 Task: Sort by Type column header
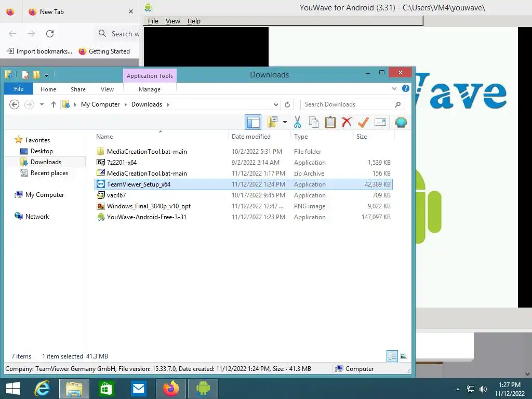coord(301,137)
